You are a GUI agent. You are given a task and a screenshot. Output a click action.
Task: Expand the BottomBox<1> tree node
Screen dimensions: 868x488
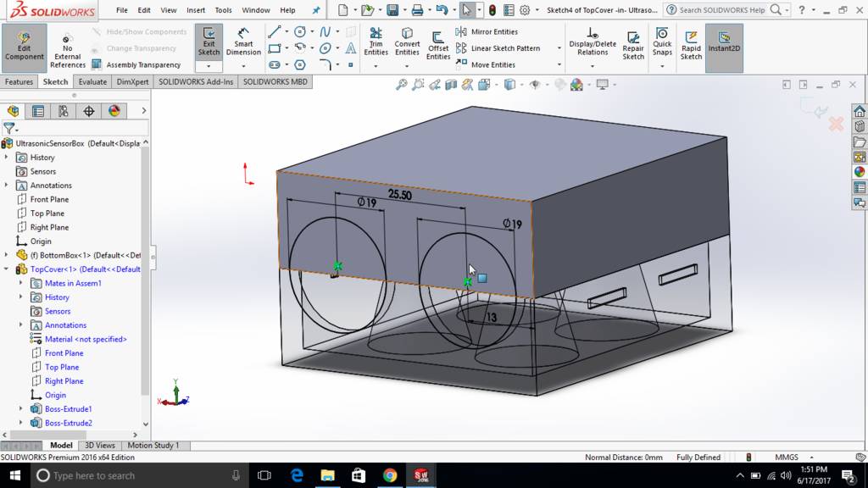7,255
